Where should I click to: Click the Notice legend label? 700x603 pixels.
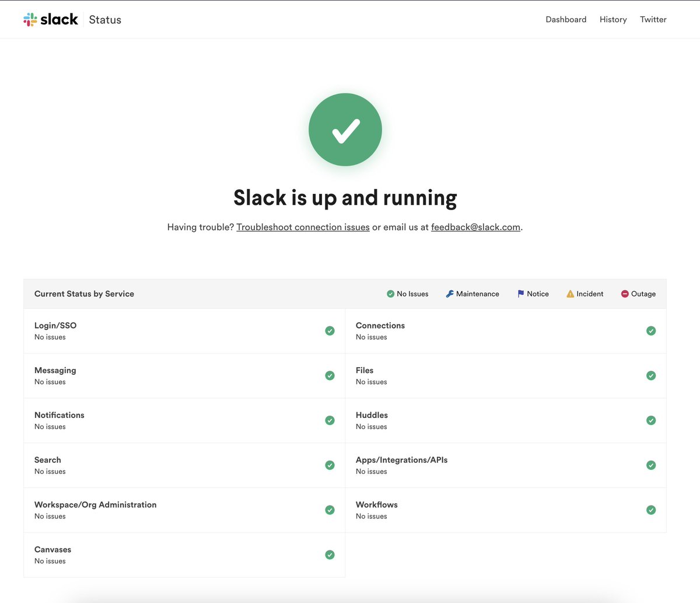tap(538, 294)
